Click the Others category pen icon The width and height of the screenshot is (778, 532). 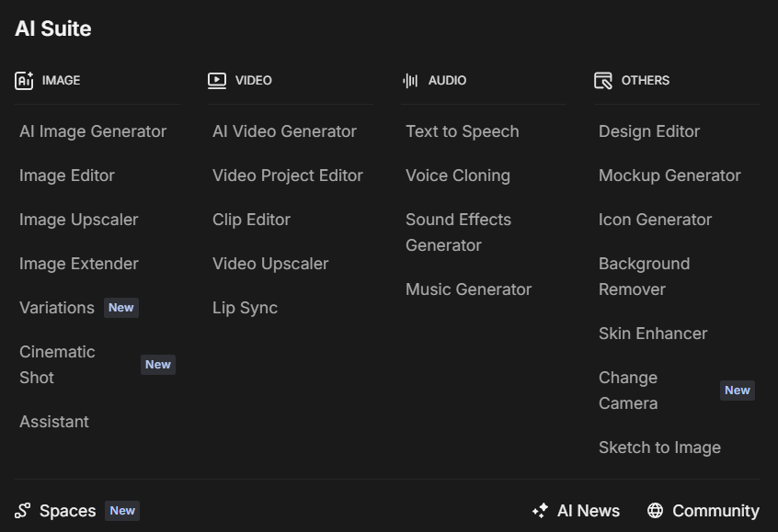603,80
